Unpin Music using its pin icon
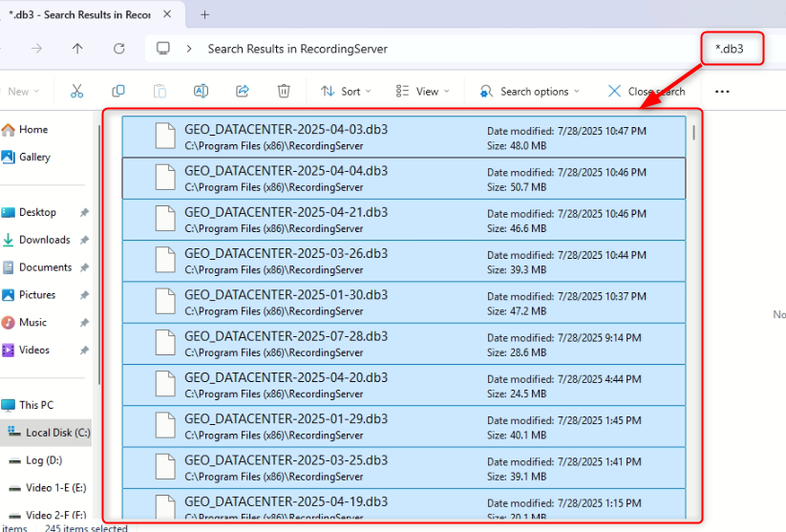The height and width of the screenshot is (532, 786). pyautogui.click(x=84, y=323)
